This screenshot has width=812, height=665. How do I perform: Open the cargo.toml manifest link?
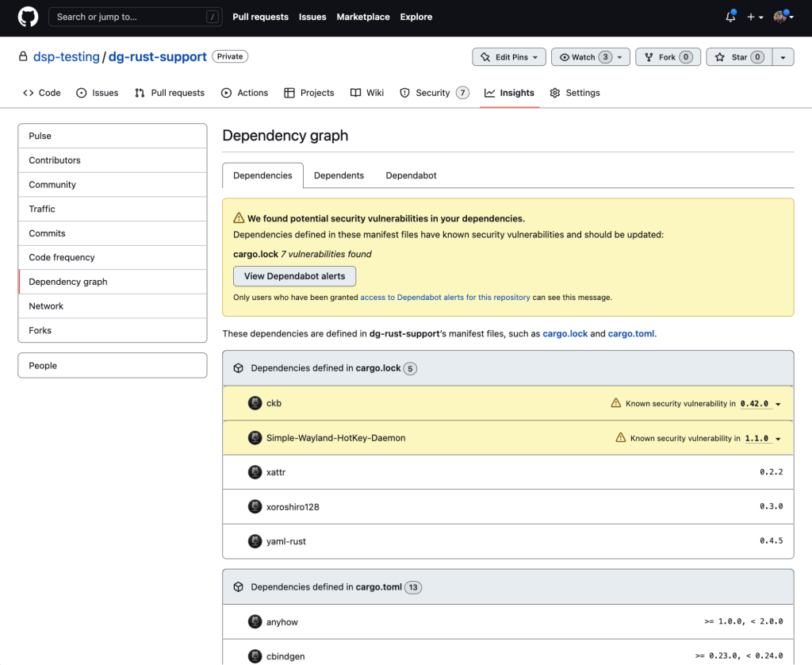(630, 333)
